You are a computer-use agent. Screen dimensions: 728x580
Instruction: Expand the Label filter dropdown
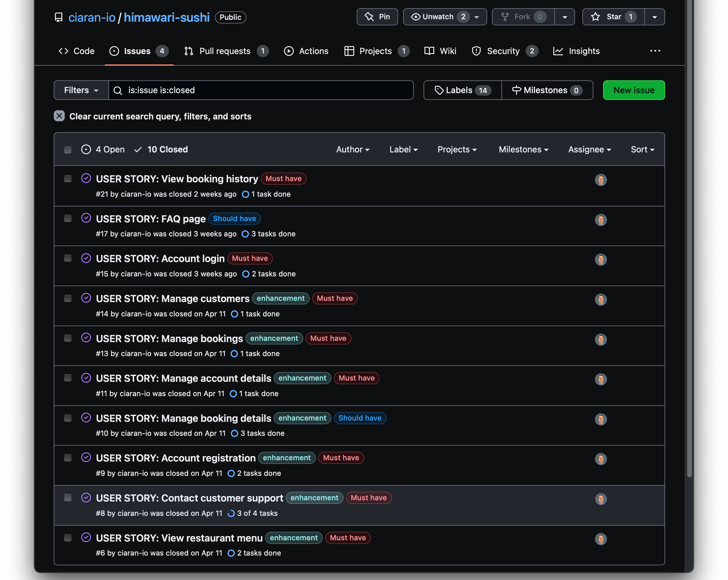403,149
